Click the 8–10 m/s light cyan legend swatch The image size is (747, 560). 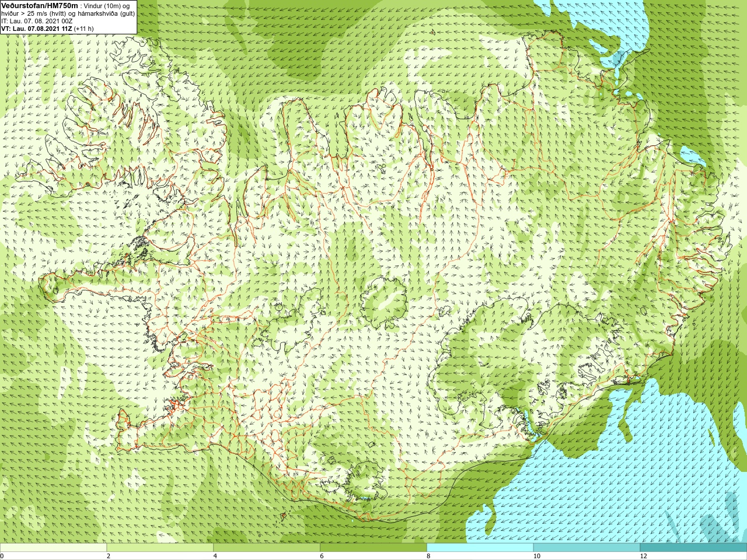click(480, 548)
